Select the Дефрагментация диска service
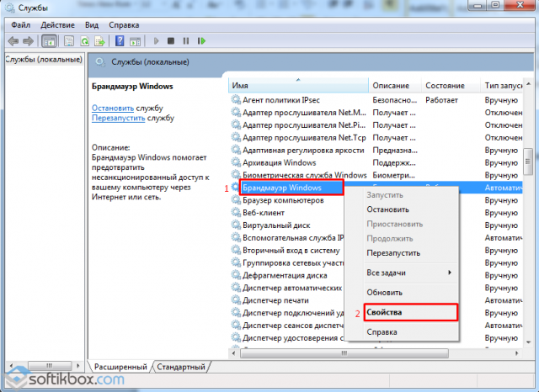Image resolution: width=539 pixels, height=392 pixels. point(285,275)
